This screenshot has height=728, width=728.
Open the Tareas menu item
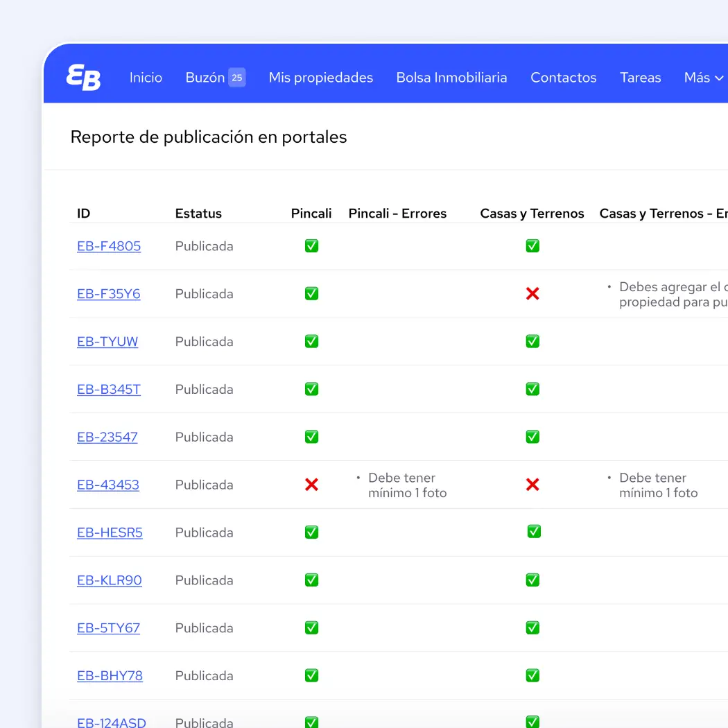point(640,78)
